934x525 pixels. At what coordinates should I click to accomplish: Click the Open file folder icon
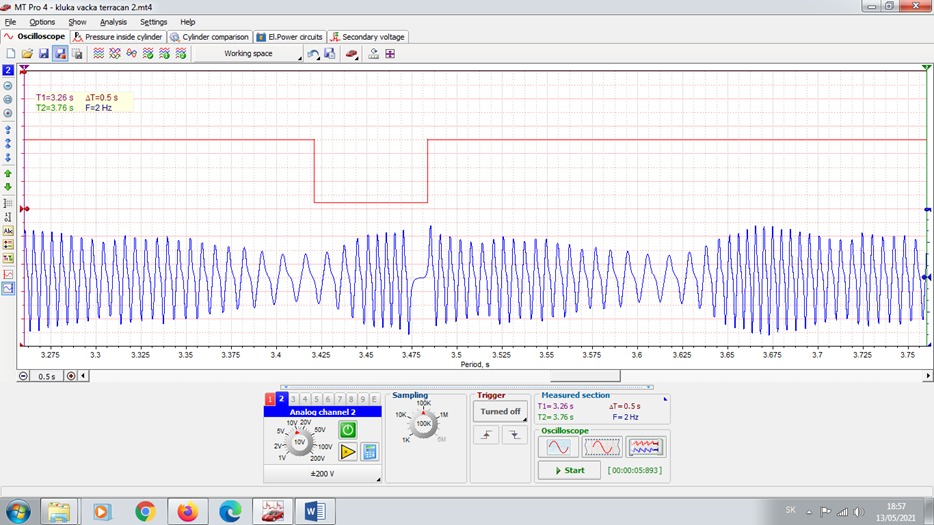click(27, 53)
